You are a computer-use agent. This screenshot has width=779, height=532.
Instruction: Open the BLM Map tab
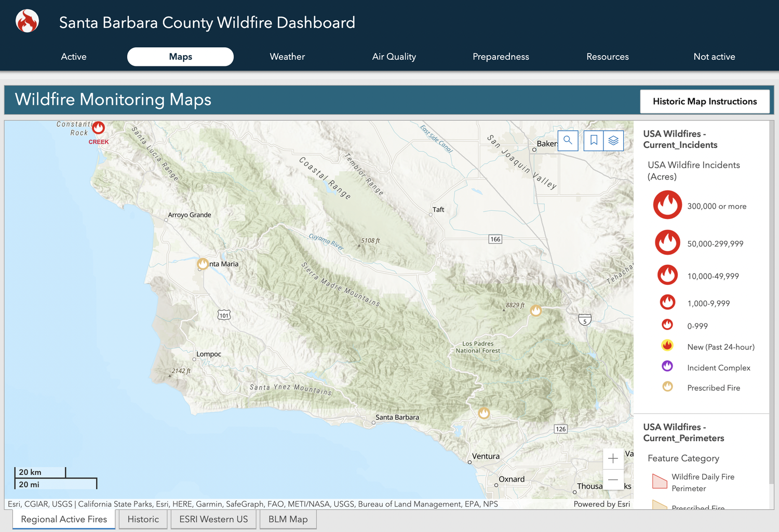click(x=288, y=519)
